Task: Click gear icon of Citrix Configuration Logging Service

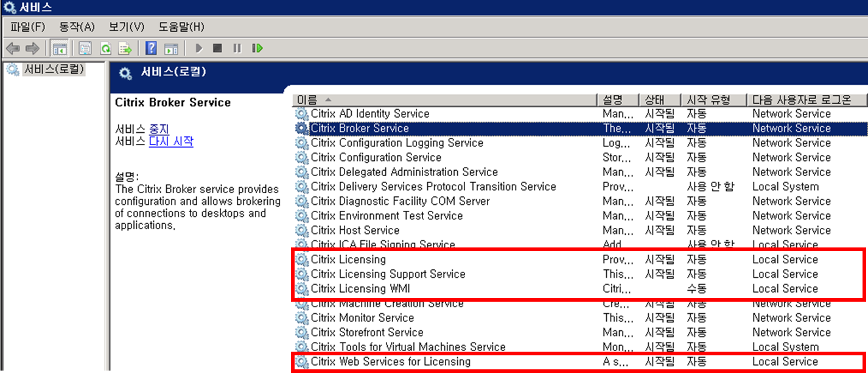Action: (x=301, y=143)
